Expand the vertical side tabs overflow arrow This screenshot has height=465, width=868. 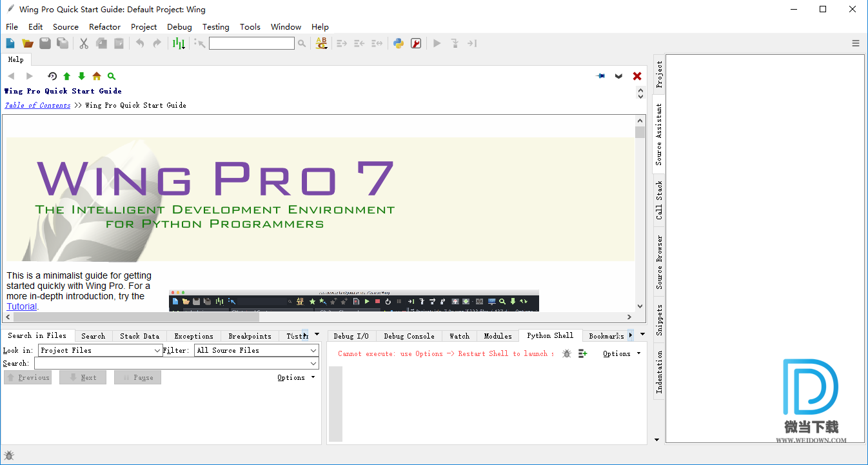pos(657,440)
